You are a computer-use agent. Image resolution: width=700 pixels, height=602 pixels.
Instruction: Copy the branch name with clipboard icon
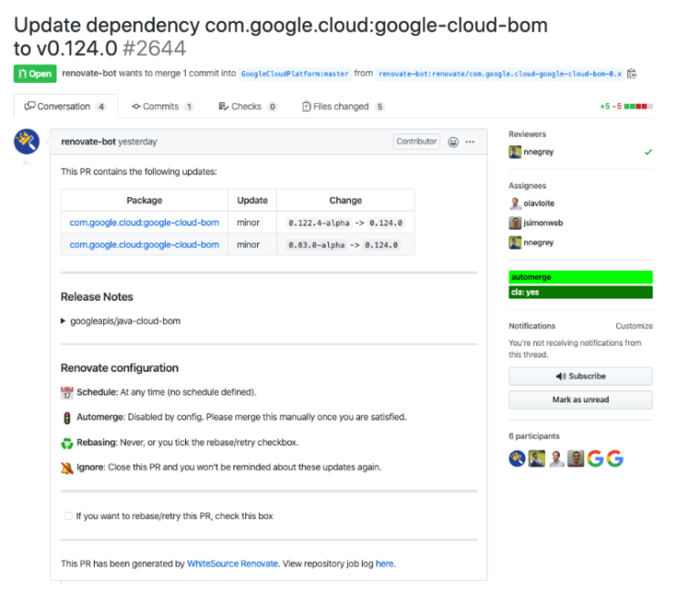[632, 74]
